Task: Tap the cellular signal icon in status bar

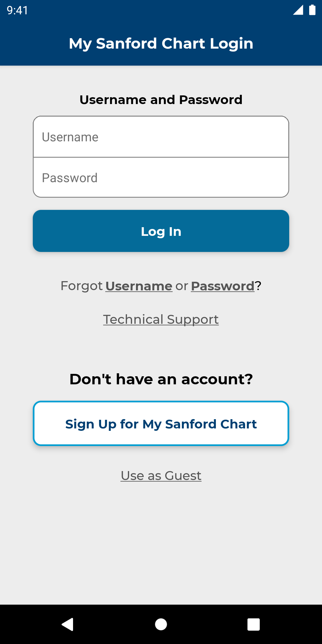Action: (298, 10)
